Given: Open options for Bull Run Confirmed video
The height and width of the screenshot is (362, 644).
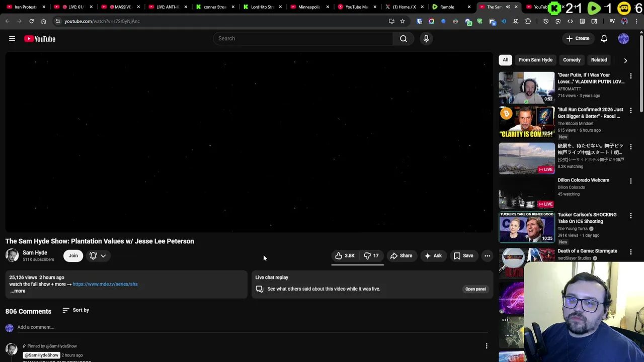Looking at the screenshot, I should coord(631,111).
